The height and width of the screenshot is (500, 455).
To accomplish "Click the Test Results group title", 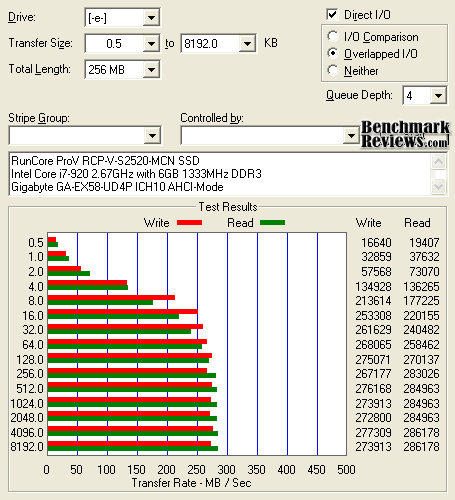I will (228, 207).
